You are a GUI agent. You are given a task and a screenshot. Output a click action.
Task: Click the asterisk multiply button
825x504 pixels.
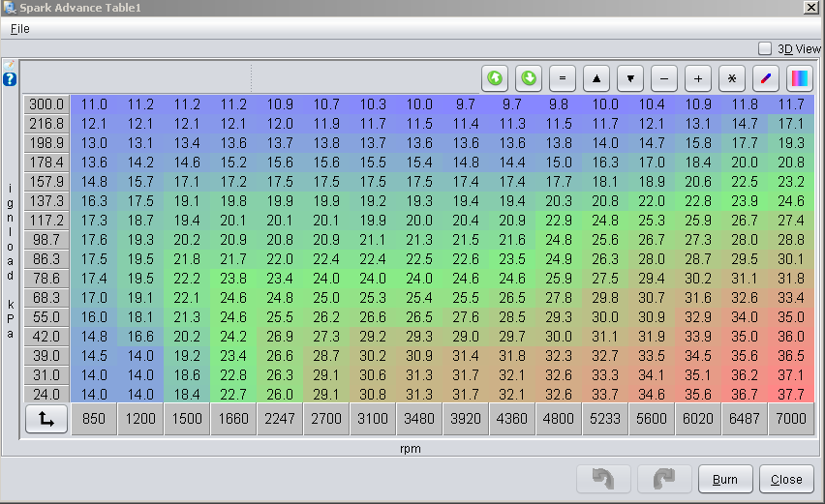coord(732,77)
